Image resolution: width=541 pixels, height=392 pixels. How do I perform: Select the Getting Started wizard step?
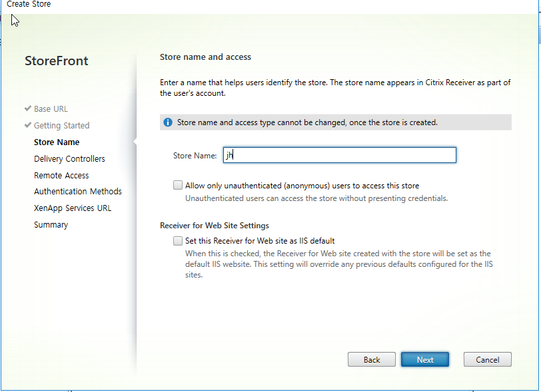[x=61, y=126]
